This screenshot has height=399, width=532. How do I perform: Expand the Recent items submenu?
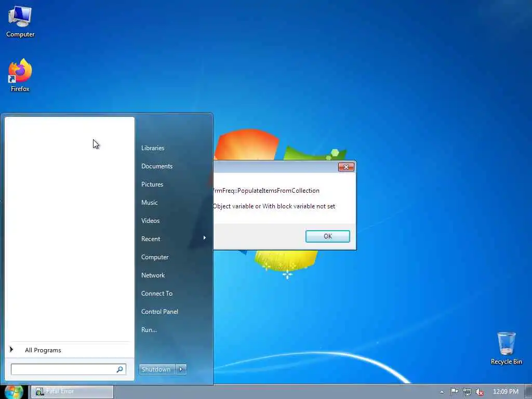(174, 239)
